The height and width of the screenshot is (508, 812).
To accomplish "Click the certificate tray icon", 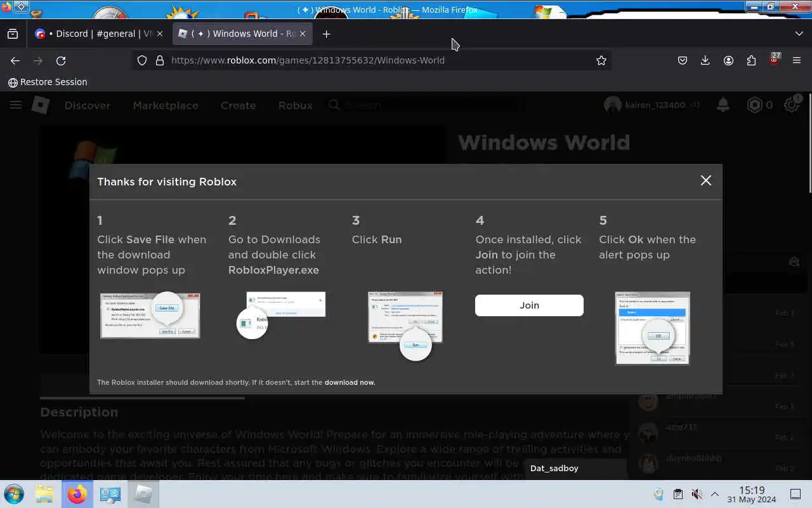I will point(658,494).
